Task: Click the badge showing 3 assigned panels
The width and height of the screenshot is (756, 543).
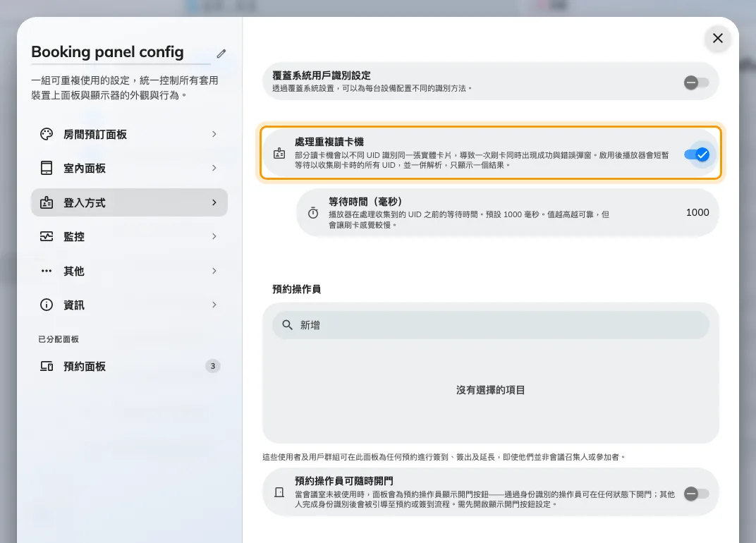Action: pyautogui.click(x=213, y=366)
